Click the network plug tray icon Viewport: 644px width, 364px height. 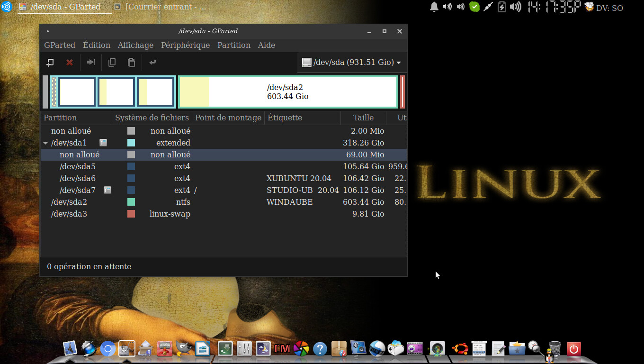(488, 7)
